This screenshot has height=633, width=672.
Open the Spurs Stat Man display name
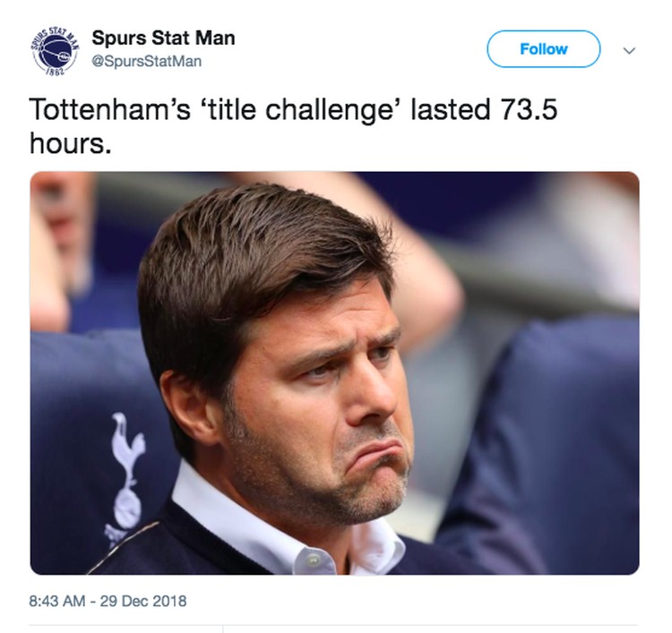163,38
